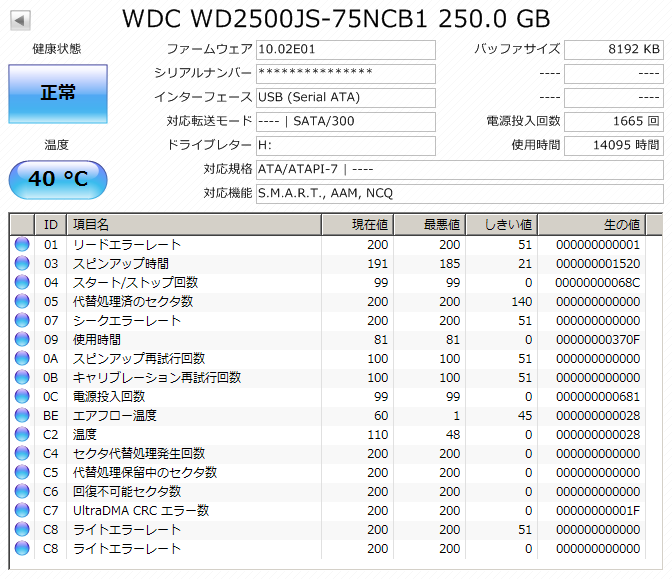Image resolution: width=672 pixels, height=579 pixels.
Task: Click the インターフェース field USB (Serial ATA)
Action: (346, 98)
